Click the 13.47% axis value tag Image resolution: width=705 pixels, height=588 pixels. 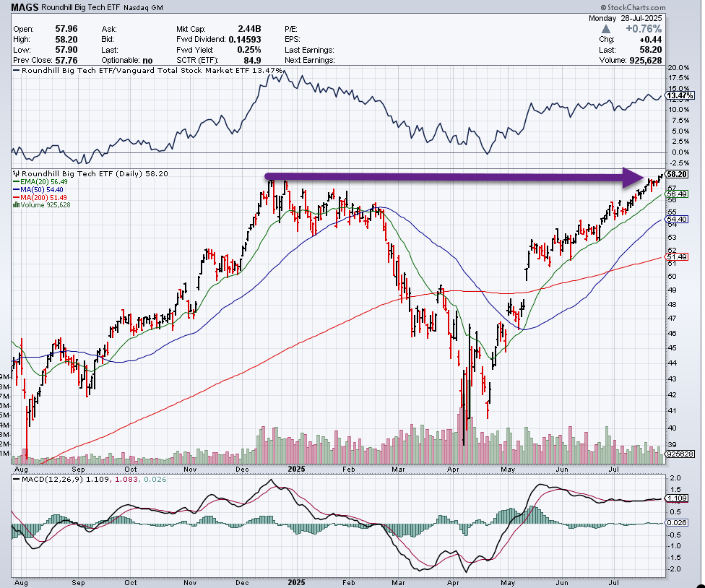tap(680, 96)
